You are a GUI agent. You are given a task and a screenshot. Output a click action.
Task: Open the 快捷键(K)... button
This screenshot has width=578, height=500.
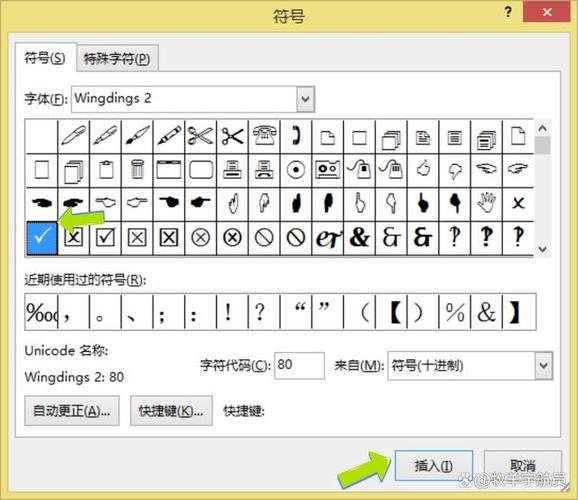coord(171,411)
